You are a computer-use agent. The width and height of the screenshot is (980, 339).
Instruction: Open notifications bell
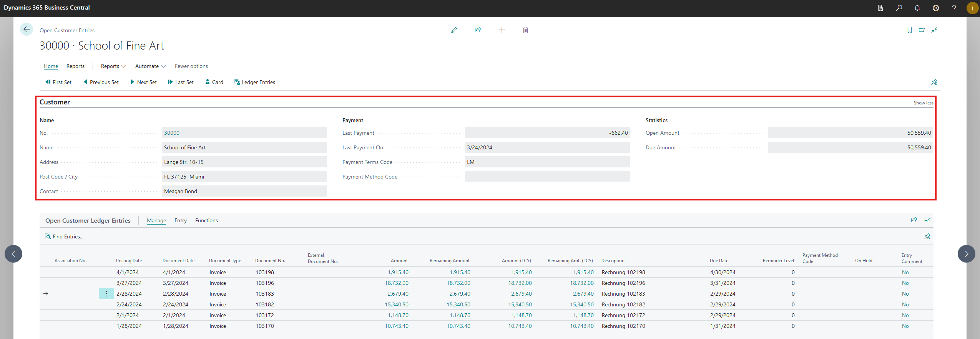pos(917,8)
